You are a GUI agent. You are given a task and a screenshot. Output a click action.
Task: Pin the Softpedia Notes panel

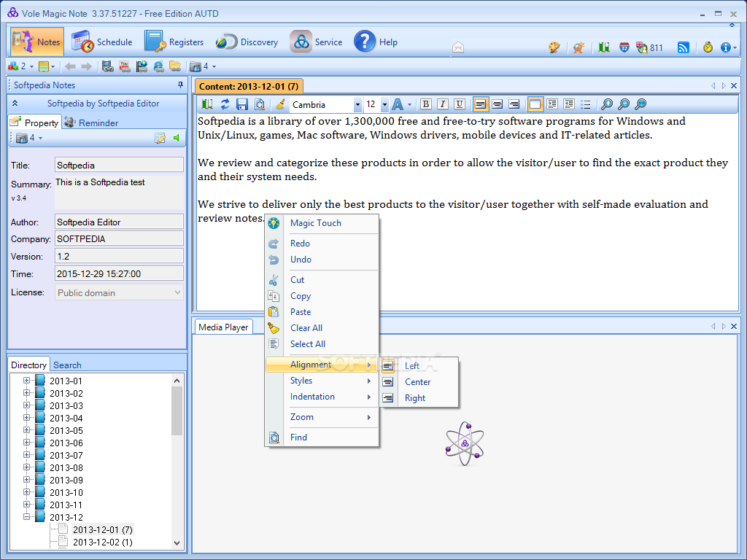coord(180,85)
